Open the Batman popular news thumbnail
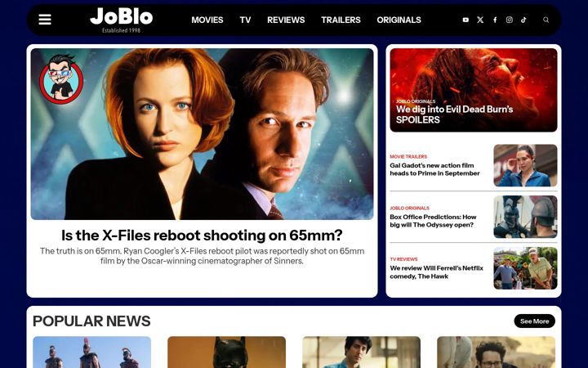Image resolution: width=588 pixels, height=368 pixels. point(226,352)
